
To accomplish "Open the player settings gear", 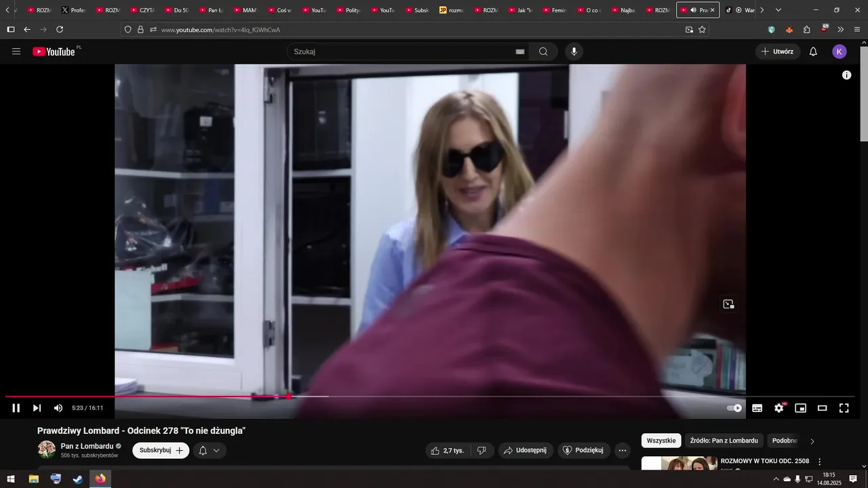I will [779, 408].
